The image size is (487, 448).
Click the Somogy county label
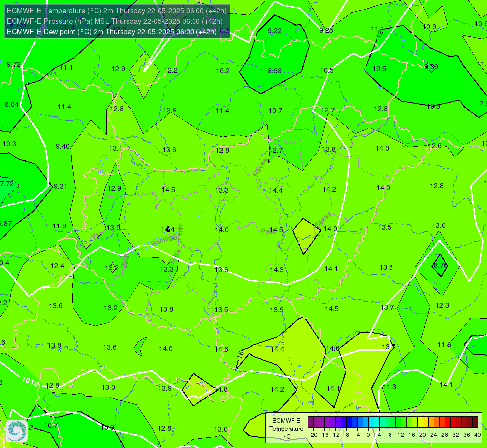point(164,240)
